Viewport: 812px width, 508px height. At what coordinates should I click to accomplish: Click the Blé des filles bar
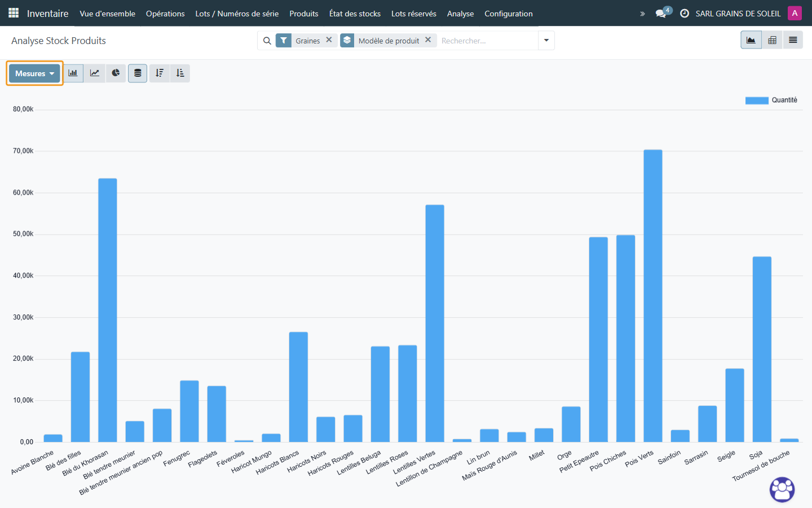click(x=81, y=397)
